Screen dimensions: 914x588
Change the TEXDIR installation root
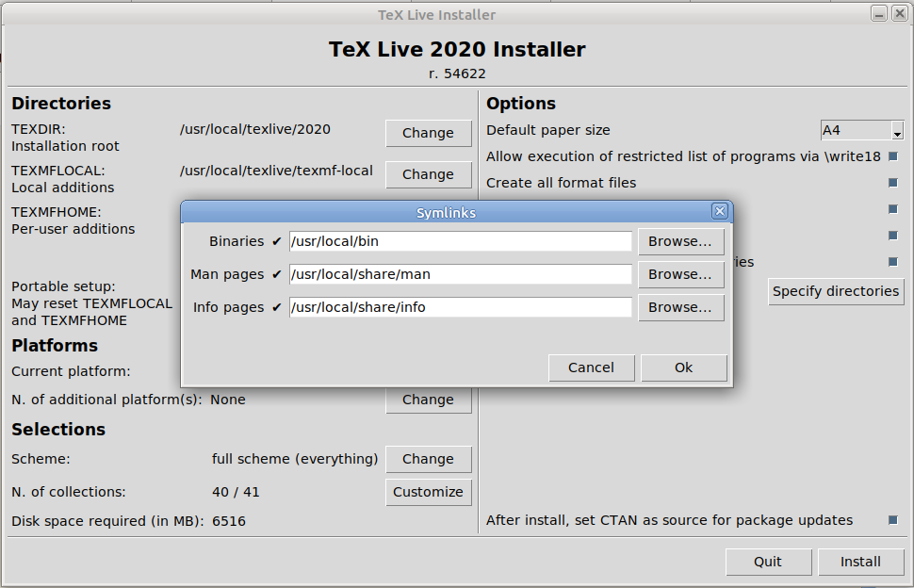[x=428, y=133]
